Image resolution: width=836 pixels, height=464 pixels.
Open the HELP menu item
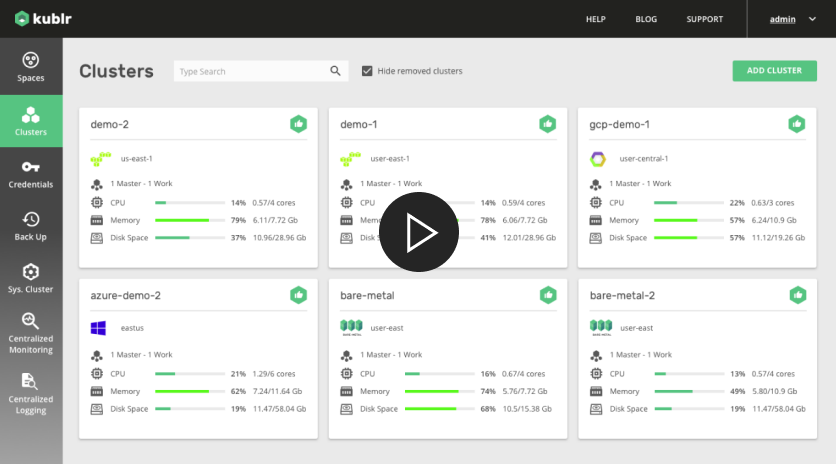(596, 19)
